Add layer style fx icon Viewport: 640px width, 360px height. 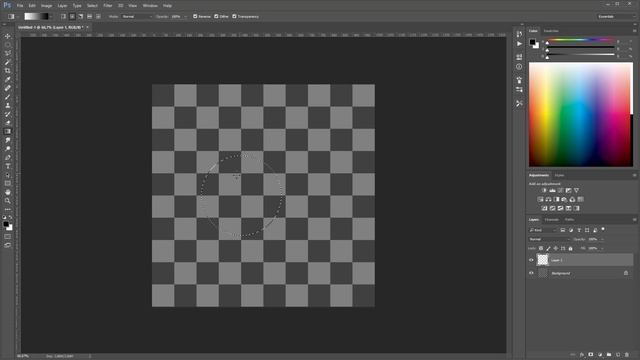tap(582, 355)
